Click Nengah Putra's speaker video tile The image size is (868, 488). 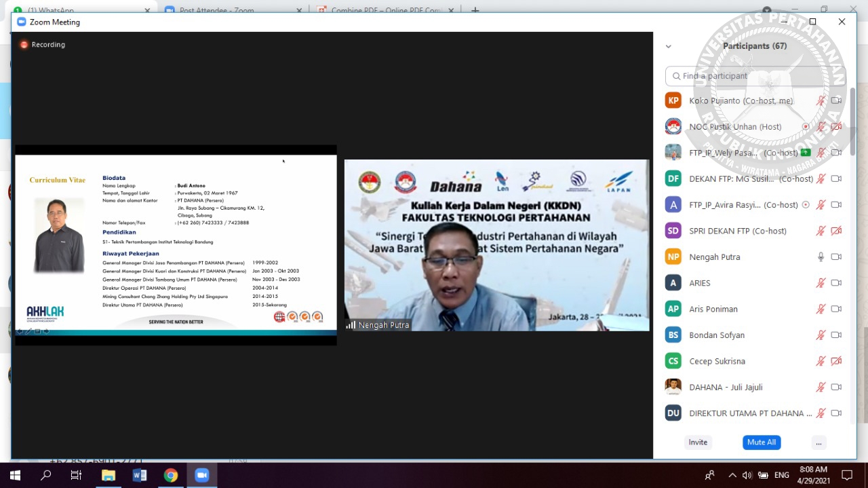[x=496, y=245]
